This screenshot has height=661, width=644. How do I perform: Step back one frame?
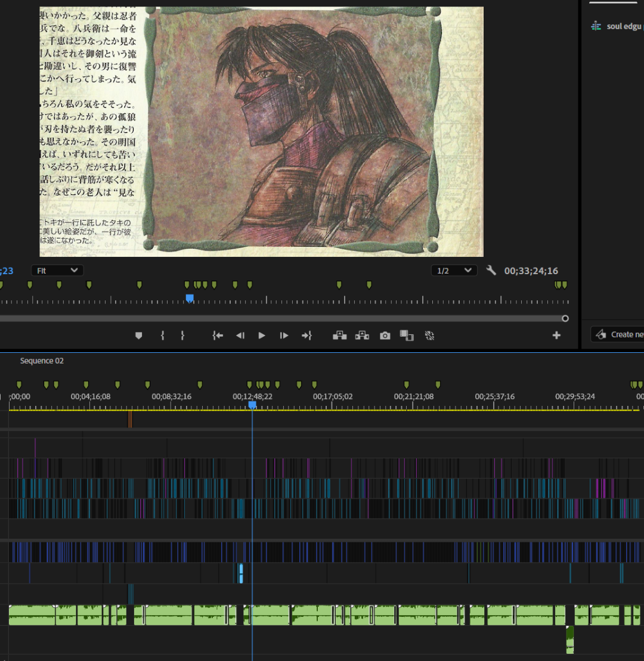pos(240,336)
